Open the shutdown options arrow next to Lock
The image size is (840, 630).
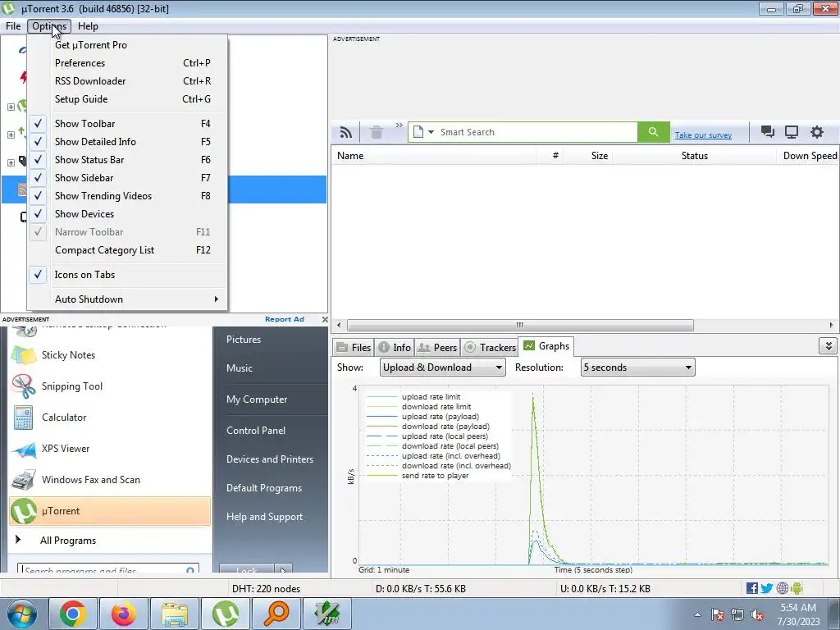click(x=283, y=569)
